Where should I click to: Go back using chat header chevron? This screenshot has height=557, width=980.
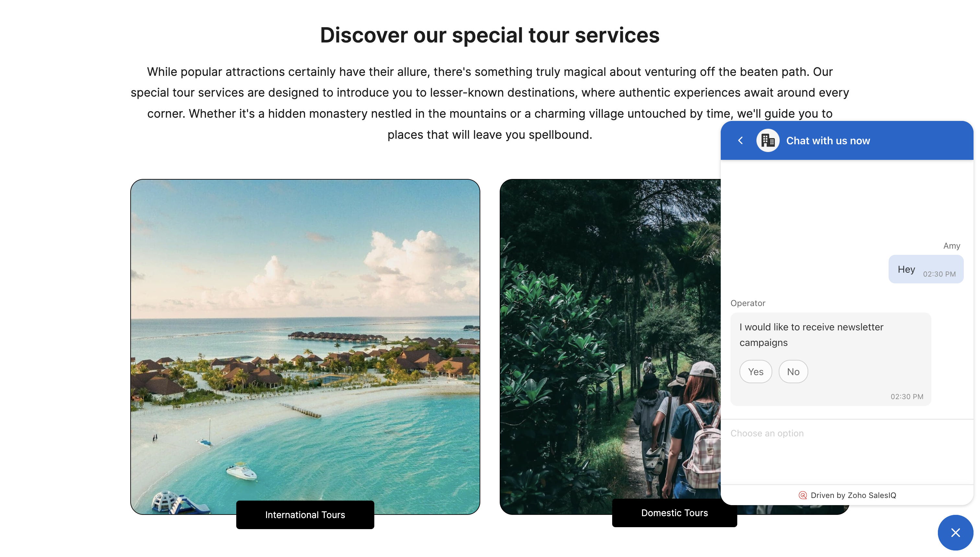coord(740,140)
